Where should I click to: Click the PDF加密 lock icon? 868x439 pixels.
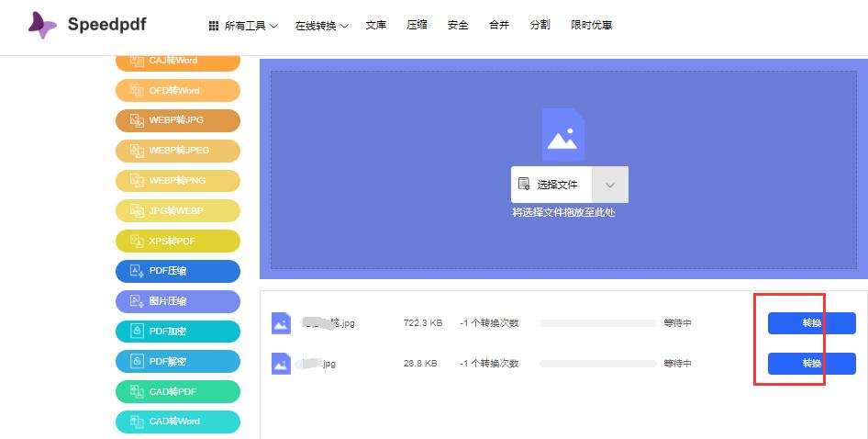coord(137,332)
